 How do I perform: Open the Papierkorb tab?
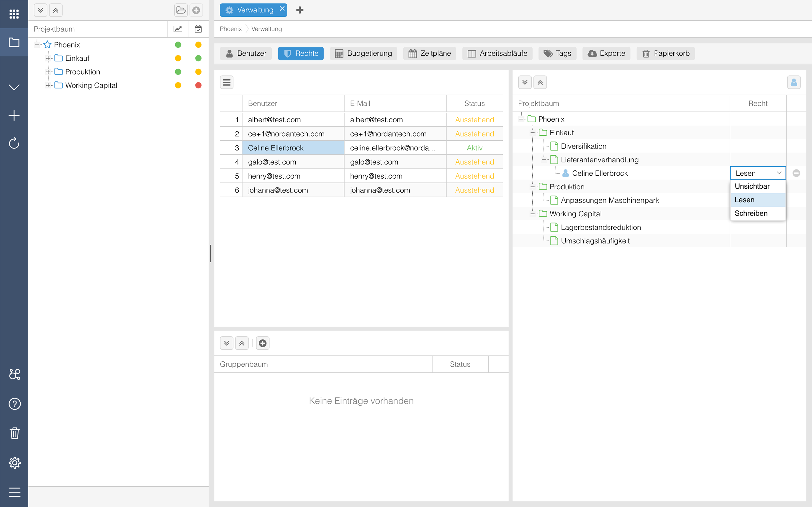coord(666,53)
